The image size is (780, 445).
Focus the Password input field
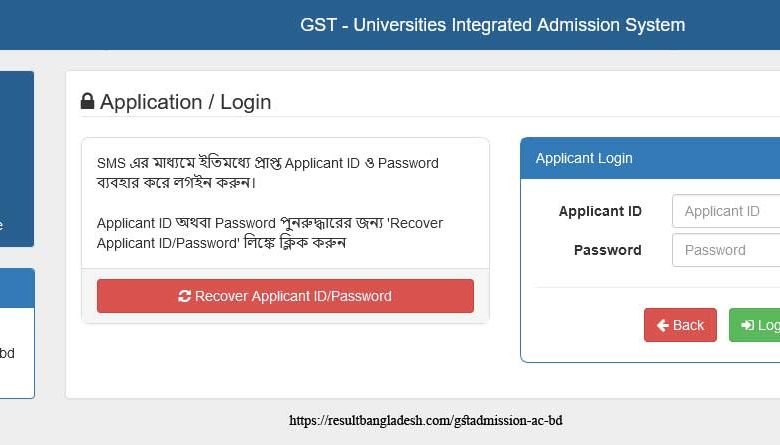click(727, 250)
